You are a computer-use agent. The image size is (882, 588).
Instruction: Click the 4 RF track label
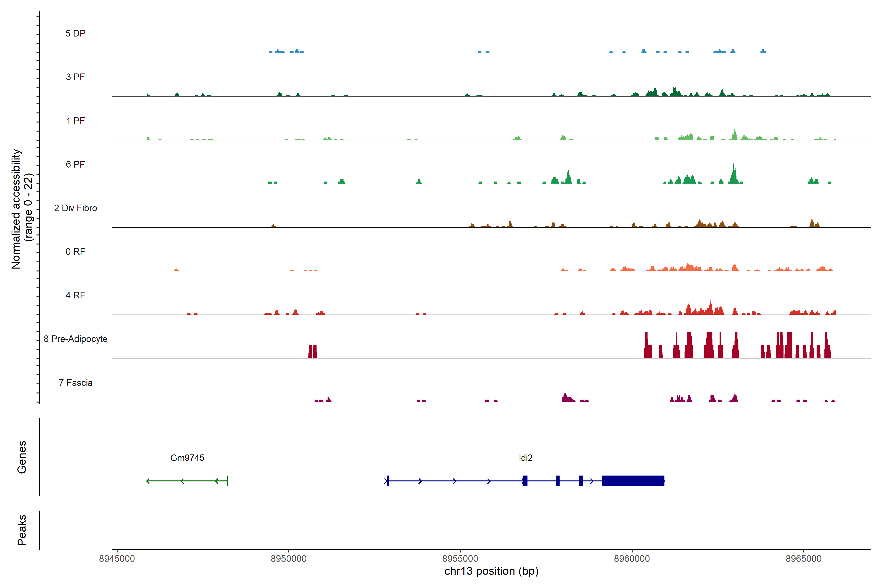pyautogui.click(x=75, y=295)
